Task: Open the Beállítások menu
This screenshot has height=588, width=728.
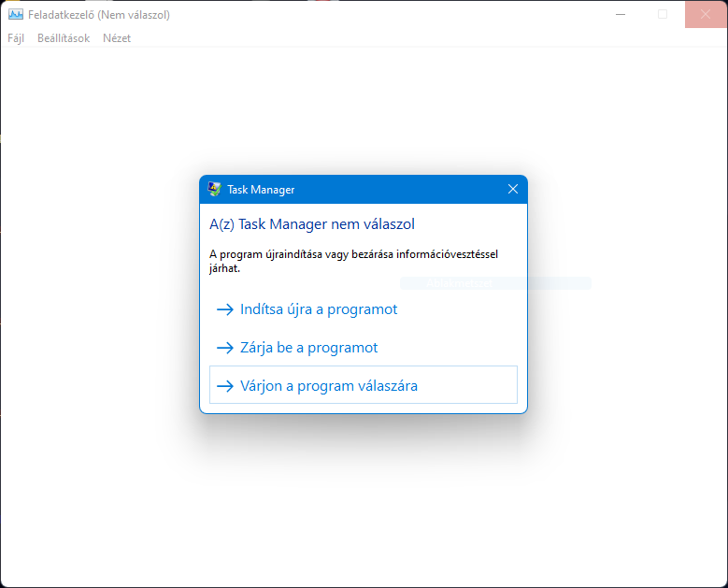Action: [64, 38]
